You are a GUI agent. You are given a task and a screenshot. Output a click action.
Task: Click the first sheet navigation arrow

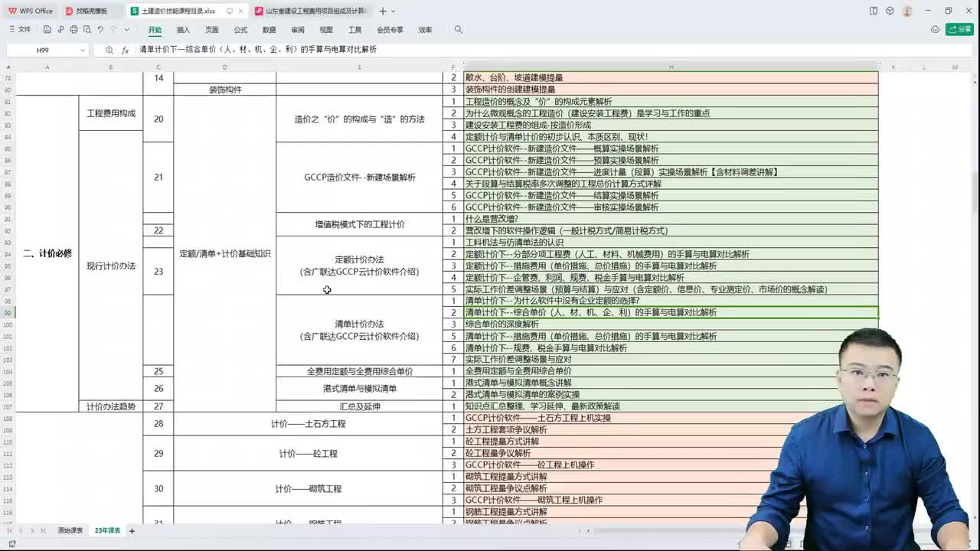pyautogui.click(x=11, y=530)
